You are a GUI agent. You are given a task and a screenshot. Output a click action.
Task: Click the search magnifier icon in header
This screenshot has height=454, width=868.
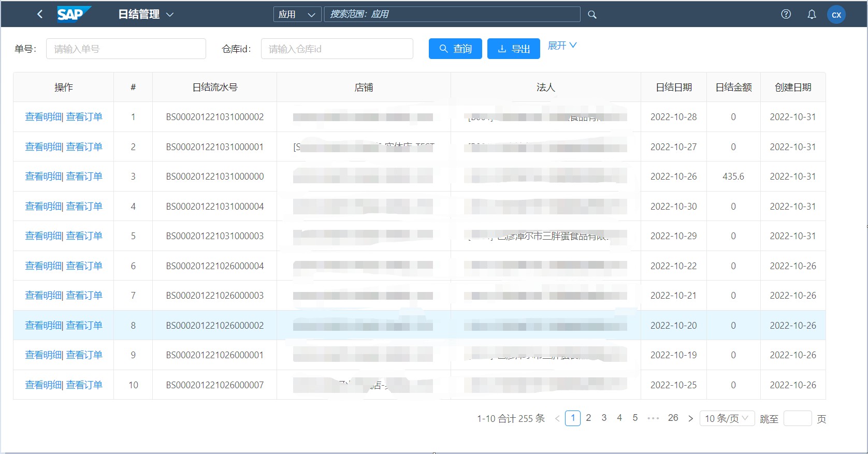[592, 14]
